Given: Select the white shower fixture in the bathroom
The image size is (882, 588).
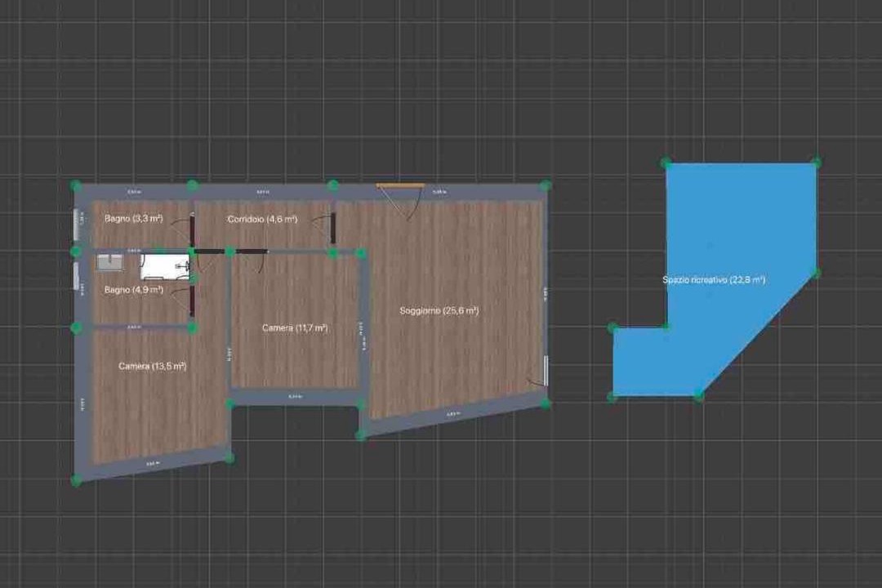Looking at the screenshot, I should [166, 266].
